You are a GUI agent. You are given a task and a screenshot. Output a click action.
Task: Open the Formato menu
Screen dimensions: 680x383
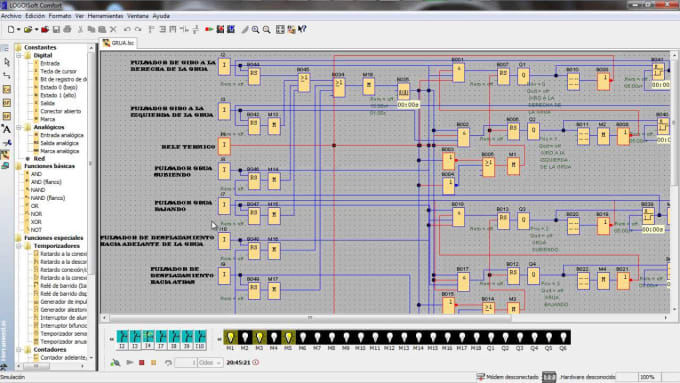tap(60, 16)
